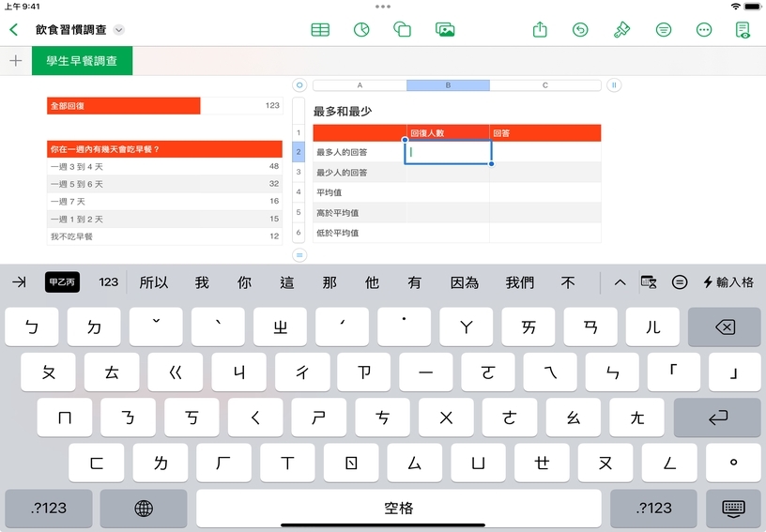Open the insert shape menu
This screenshot has width=766, height=532.
point(402,29)
